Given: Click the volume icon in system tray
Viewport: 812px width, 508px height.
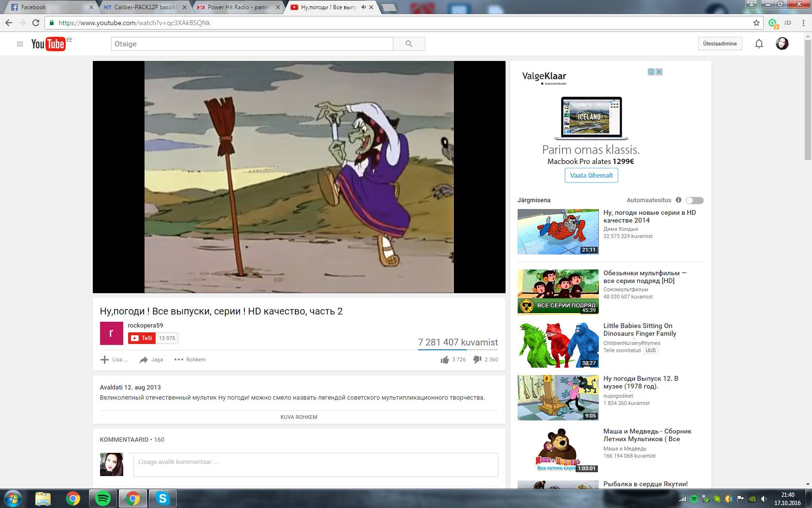Looking at the screenshot, I should (x=764, y=499).
